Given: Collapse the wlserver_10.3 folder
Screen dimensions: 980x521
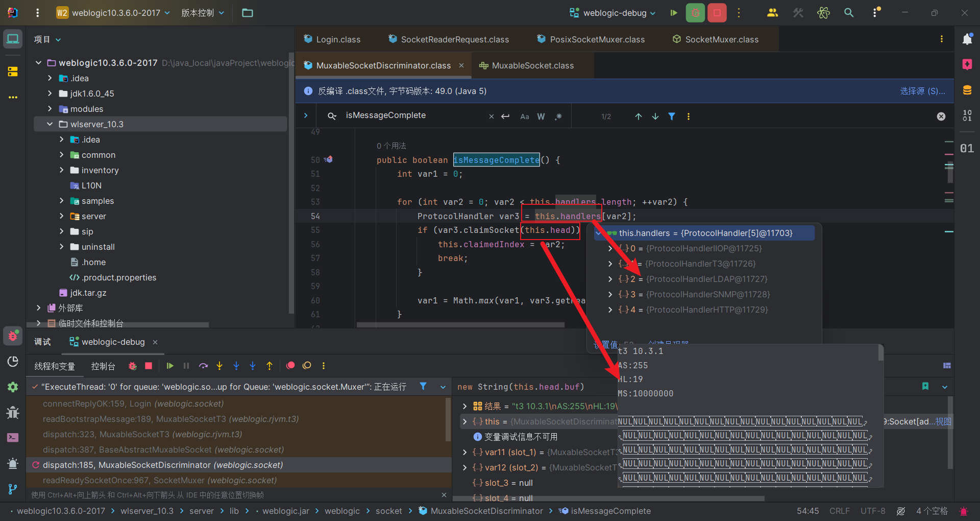Looking at the screenshot, I should [50, 124].
